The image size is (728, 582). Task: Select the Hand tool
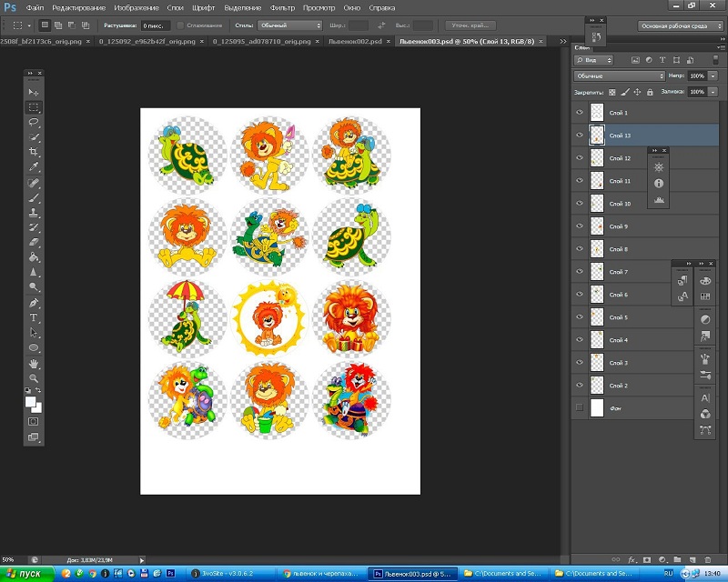(x=34, y=364)
